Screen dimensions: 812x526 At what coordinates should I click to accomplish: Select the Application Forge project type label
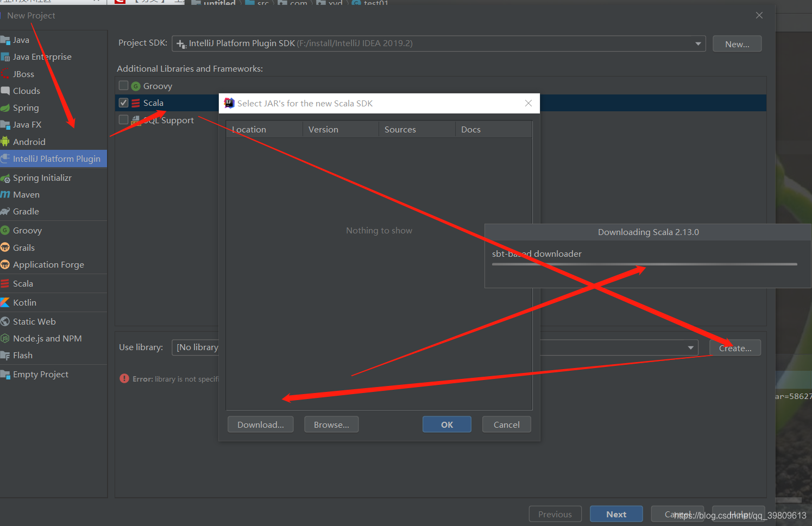click(x=48, y=264)
